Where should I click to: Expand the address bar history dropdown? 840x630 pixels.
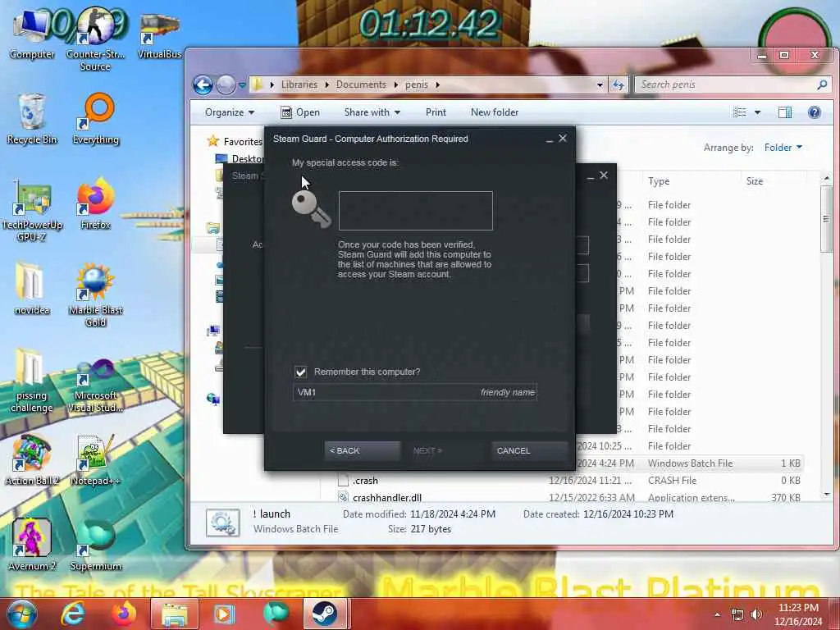coord(600,84)
